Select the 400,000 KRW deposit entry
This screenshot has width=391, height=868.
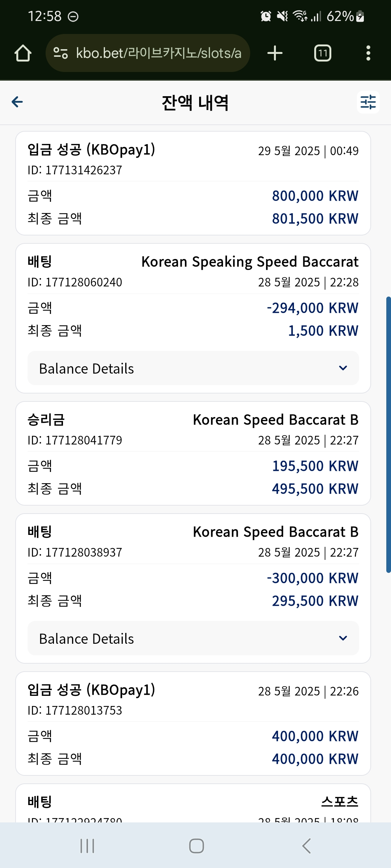(x=193, y=724)
